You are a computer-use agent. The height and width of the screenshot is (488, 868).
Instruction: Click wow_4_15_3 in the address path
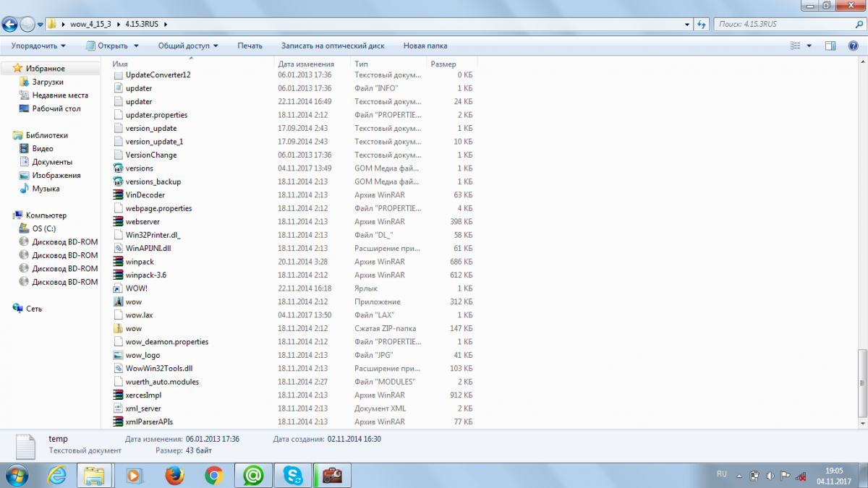pos(90,24)
